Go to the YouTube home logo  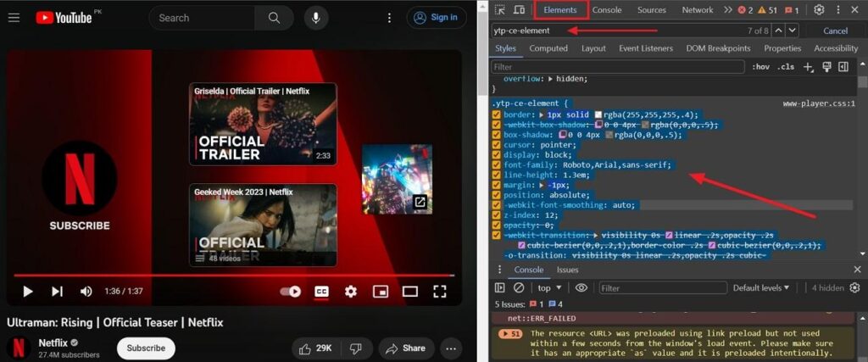(x=64, y=18)
